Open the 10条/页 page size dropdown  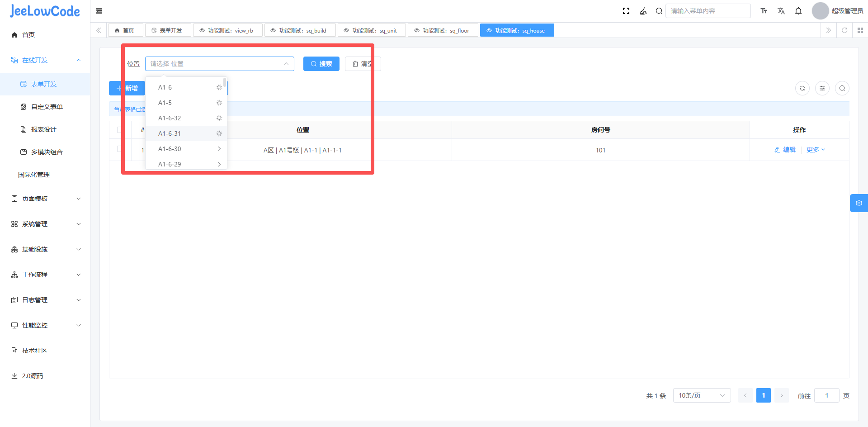click(702, 395)
